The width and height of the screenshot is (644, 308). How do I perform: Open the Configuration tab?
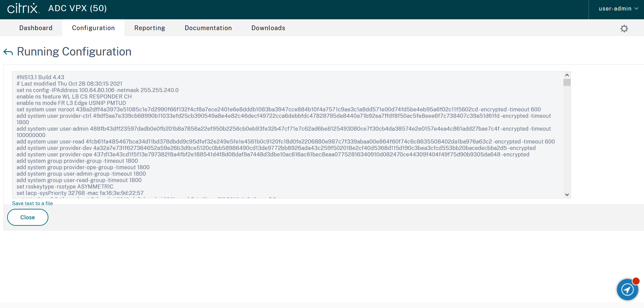(x=93, y=28)
